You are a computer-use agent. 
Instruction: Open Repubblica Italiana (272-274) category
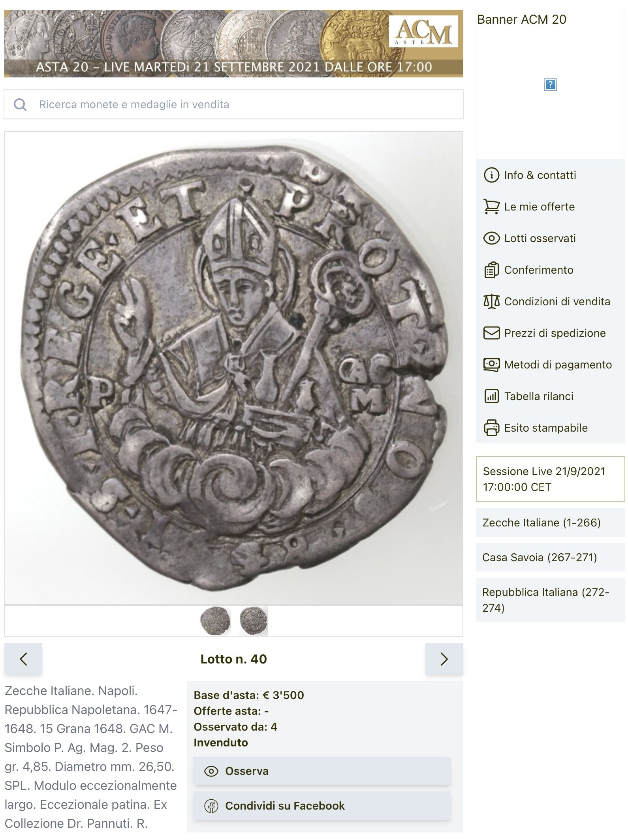[x=550, y=599]
